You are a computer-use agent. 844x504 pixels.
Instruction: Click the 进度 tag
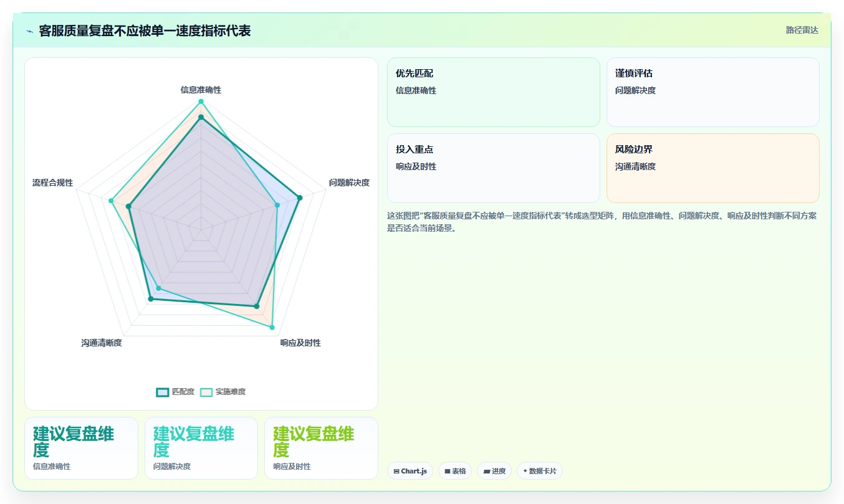(x=494, y=471)
